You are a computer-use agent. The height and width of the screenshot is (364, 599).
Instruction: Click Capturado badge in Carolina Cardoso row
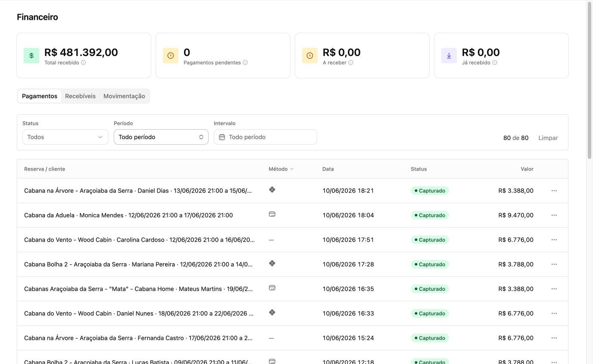430,240
